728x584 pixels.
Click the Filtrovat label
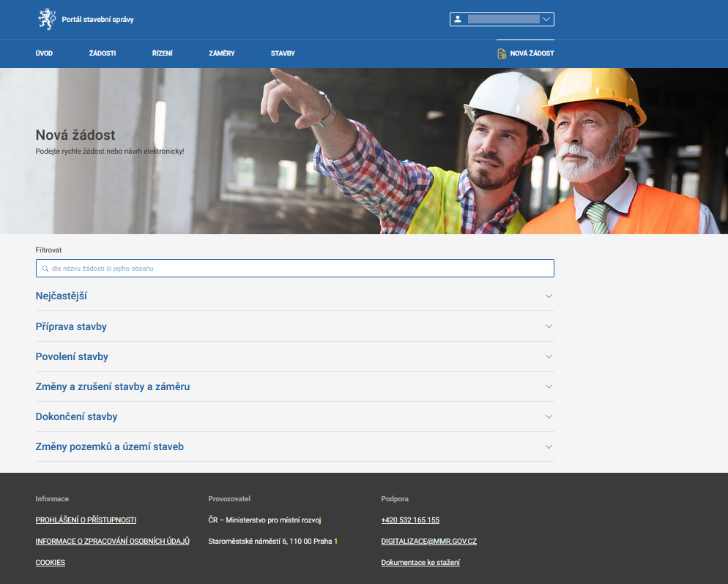[x=48, y=250]
